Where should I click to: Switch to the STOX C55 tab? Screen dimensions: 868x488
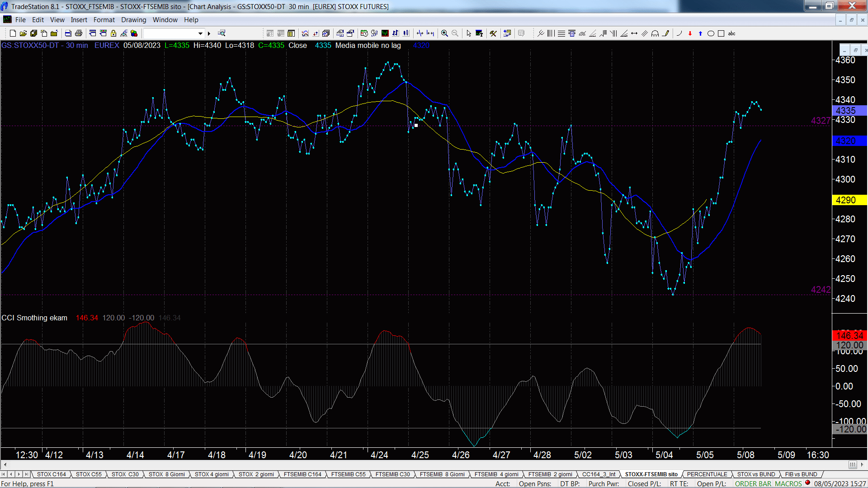coord(89,474)
